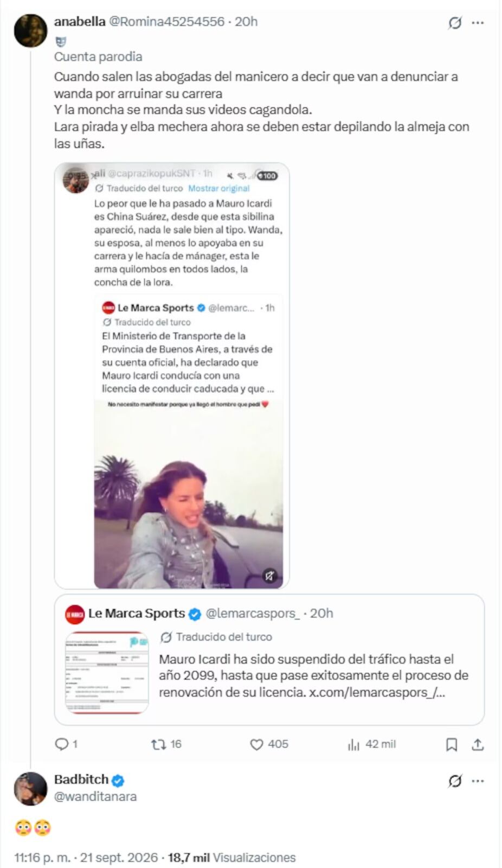
Task: Click the 11:16 p. m. 21 sept. 2026 timestamp
Action: [x=86, y=858]
